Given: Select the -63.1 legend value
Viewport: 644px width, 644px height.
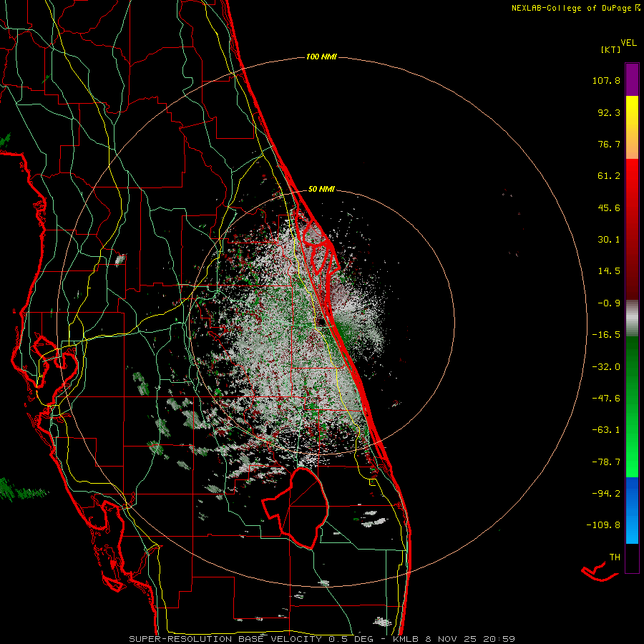Looking at the screenshot, I should click(x=606, y=430).
